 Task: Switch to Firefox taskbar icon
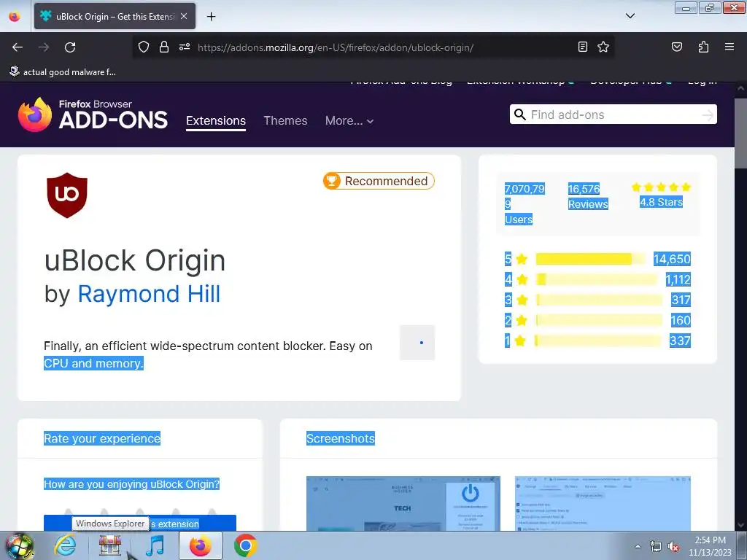[x=200, y=545]
